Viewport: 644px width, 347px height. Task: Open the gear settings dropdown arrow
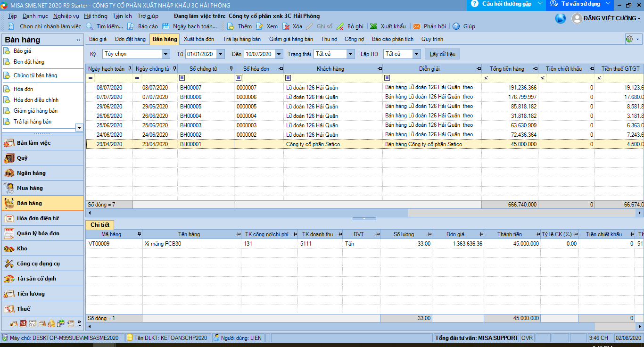tap(637, 39)
